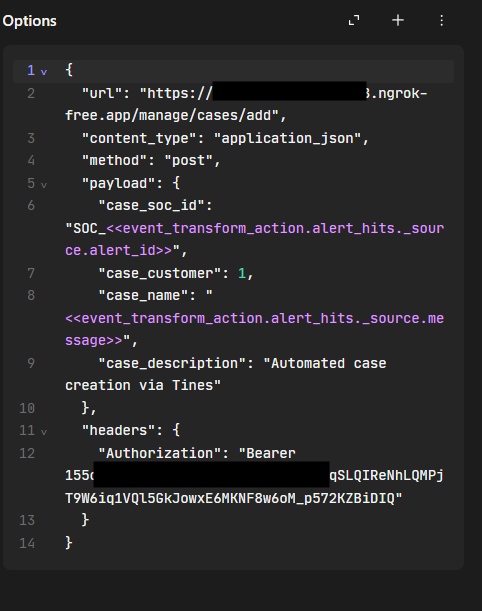Click the closing payload brace on line 10

pyautogui.click(x=86, y=408)
